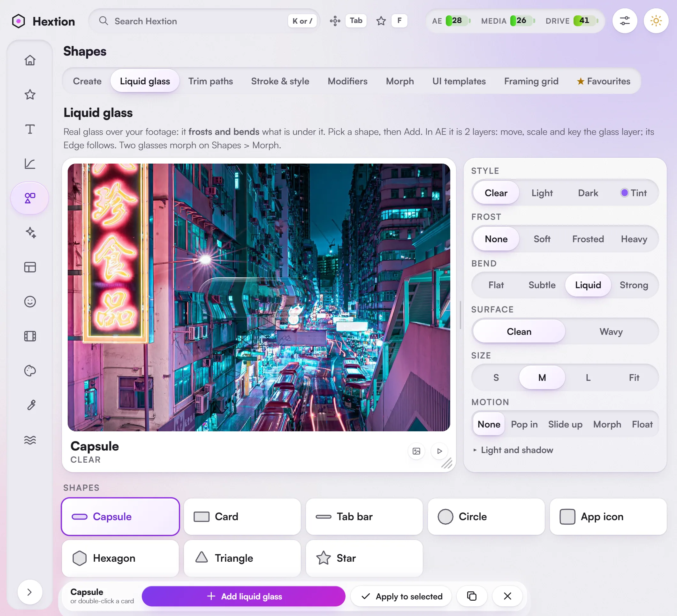Click the nodes icon beside Tab key
Screen dimensions: 677x616
(335, 21)
